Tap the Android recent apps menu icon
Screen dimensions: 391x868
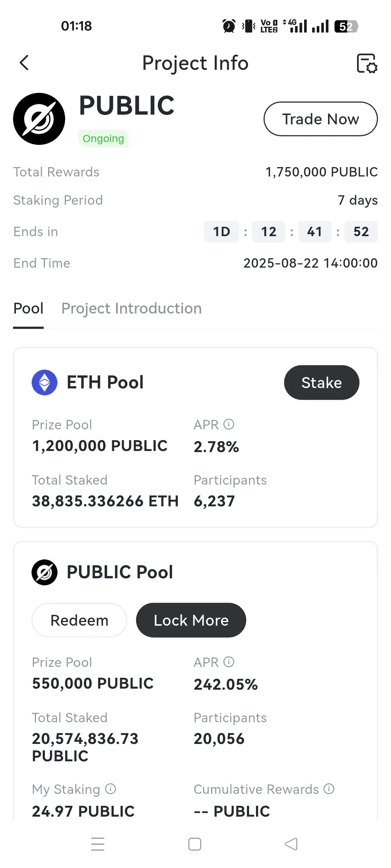pos(98,844)
